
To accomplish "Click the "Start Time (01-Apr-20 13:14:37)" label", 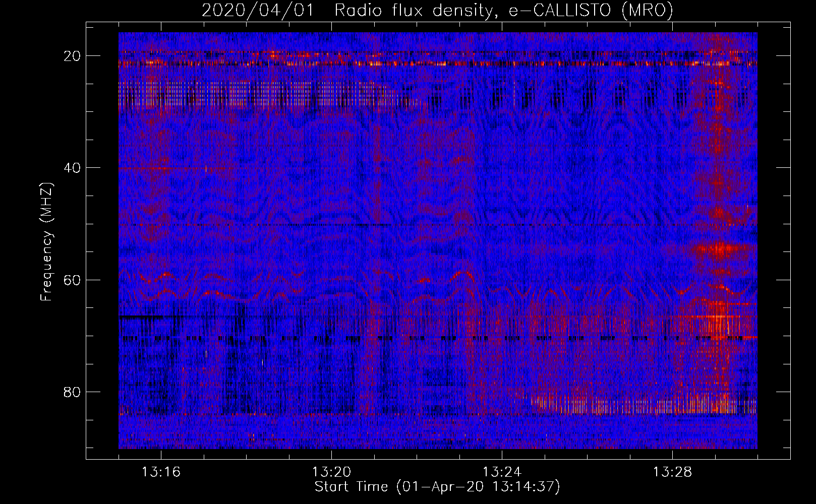I will point(437,487).
